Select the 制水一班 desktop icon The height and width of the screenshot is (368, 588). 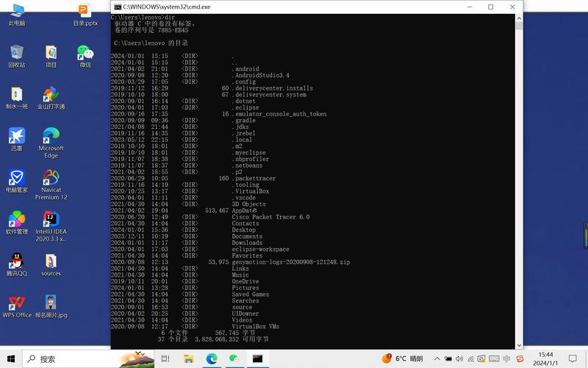pos(17,98)
